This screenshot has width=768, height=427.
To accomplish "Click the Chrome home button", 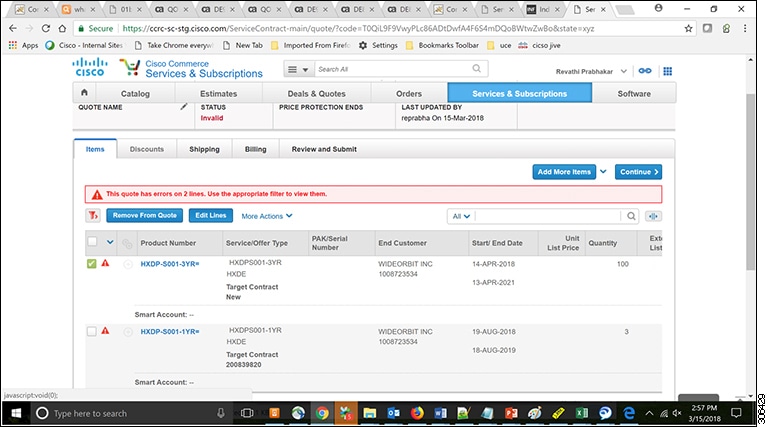I will click(62, 28).
